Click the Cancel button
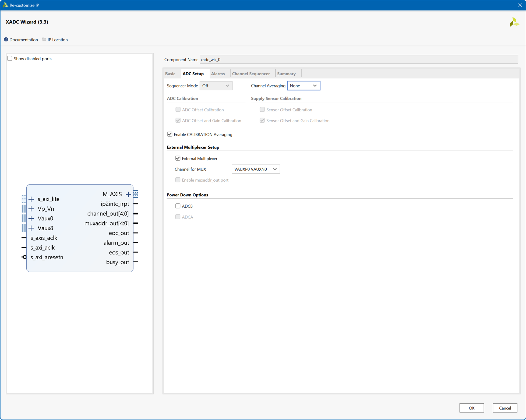The image size is (526, 420). pyautogui.click(x=505, y=408)
